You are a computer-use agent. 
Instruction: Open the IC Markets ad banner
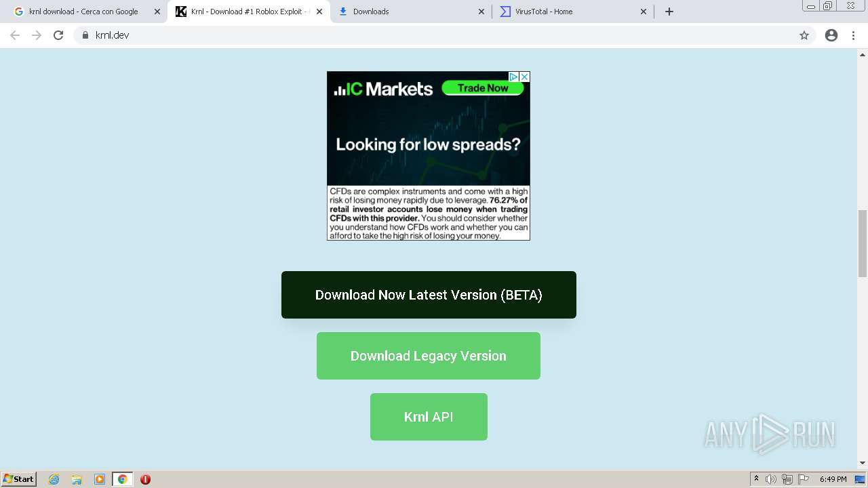[x=429, y=156]
